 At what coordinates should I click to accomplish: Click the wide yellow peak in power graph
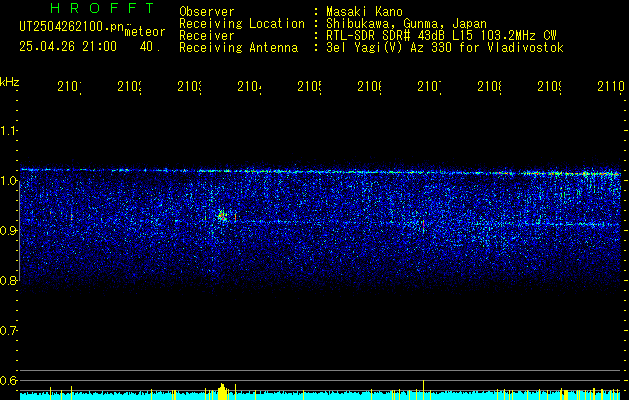coord(223,392)
